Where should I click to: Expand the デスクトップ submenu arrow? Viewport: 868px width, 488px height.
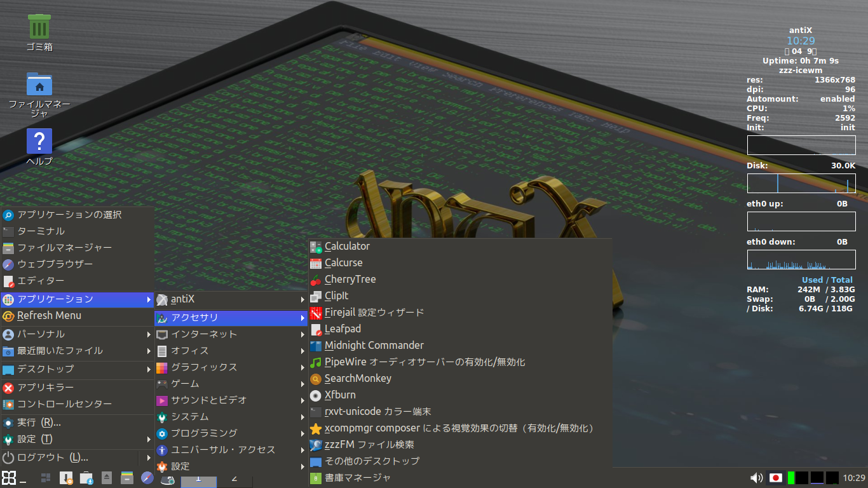coord(149,369)
